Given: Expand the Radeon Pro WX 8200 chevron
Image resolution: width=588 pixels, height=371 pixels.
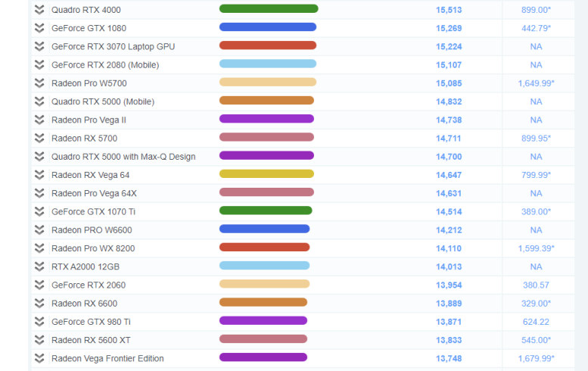Looking at the screenshot, I should tap(39, 248).
